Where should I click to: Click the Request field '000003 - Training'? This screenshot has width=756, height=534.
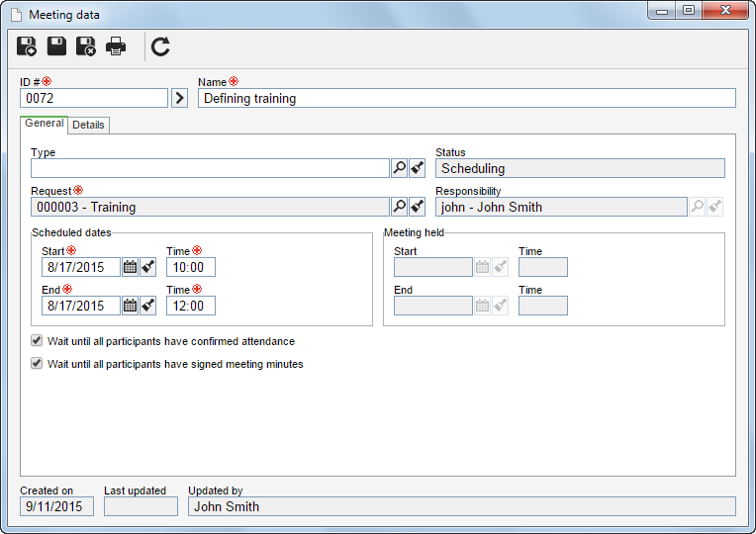[x=210, y=207]
